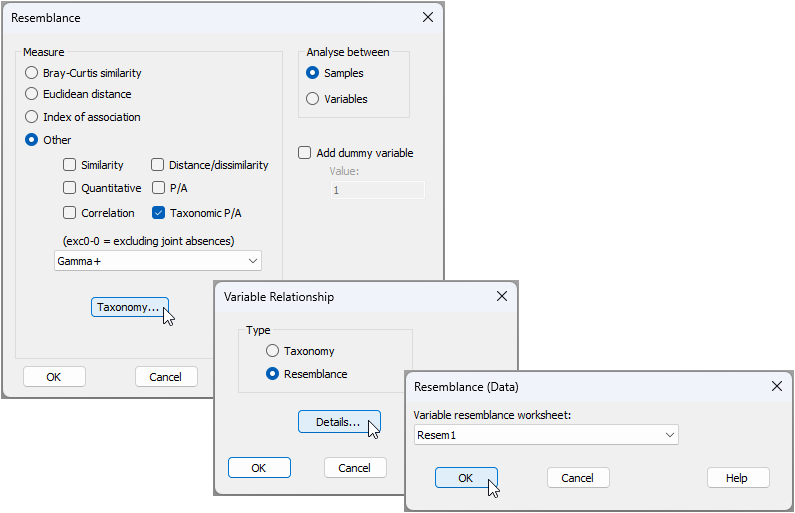
Task: Open Details... in Variable Relationship
Action: click(x=338, y=422)
